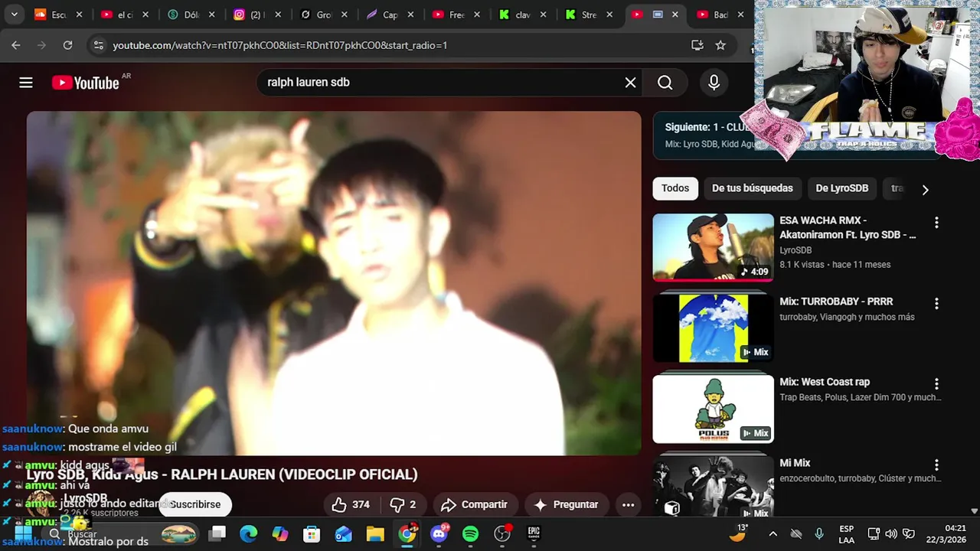Install app icon in address bar

tap(697, 45)
